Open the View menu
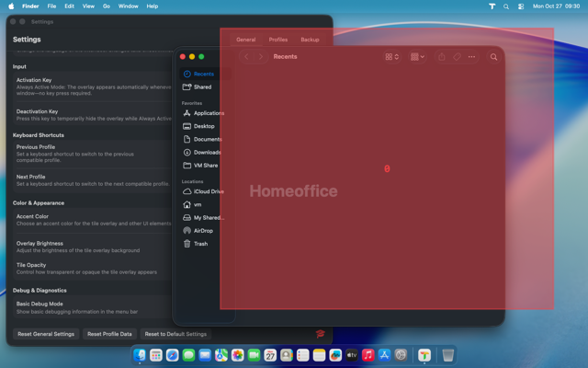 pos(88,6)
